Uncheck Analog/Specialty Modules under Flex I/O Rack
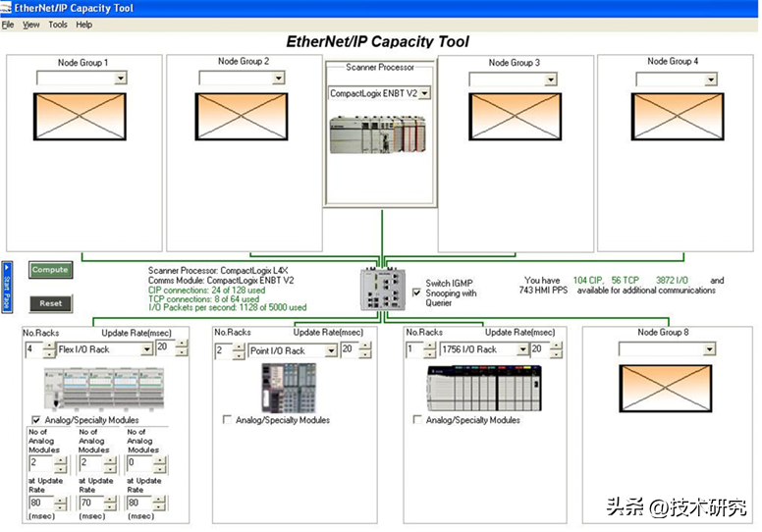Image resolution: width=762 pixels, height=532 pixels. tap(36, 420)
